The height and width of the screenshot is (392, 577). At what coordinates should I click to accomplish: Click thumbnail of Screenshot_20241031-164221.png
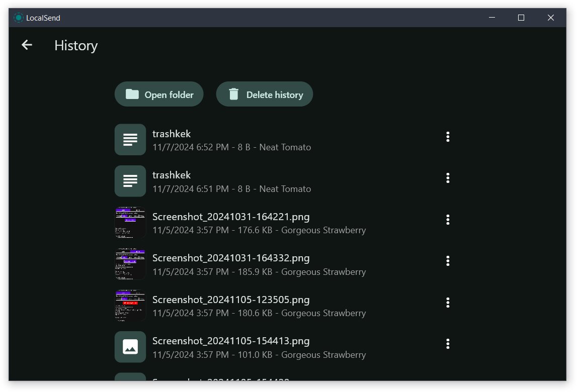(x=130, y=223)
